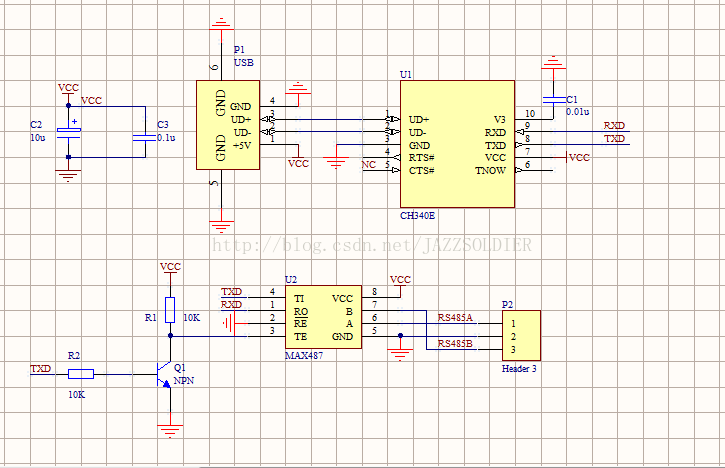Select the USB connector P1 component

coord(228,125)
